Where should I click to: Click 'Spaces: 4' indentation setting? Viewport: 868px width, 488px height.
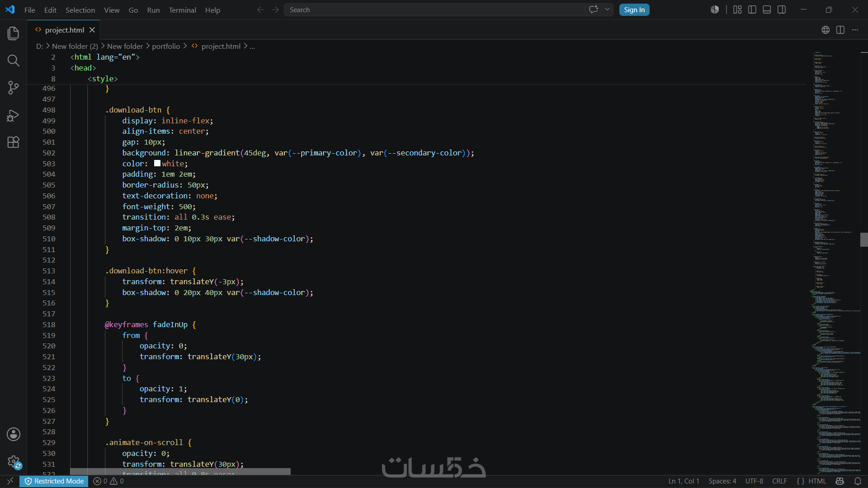coord(722,481)
